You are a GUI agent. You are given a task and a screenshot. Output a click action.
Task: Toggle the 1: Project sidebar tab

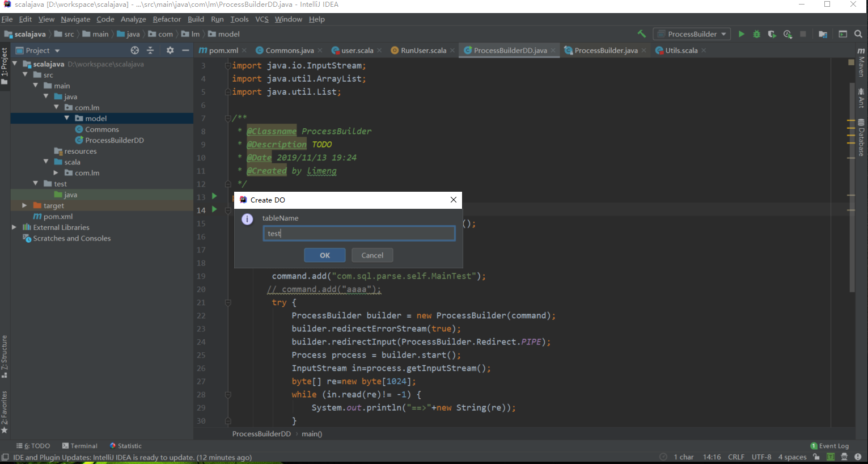pos(5,66)
